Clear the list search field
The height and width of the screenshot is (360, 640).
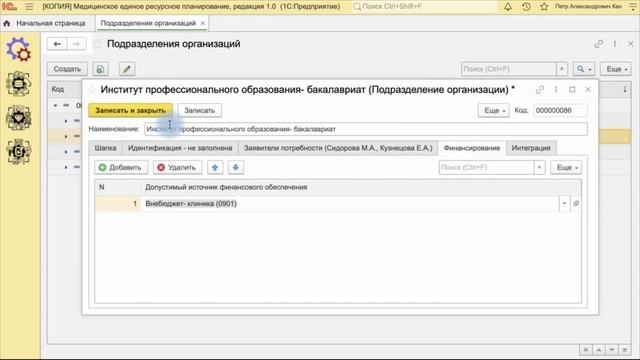[562, 69]
